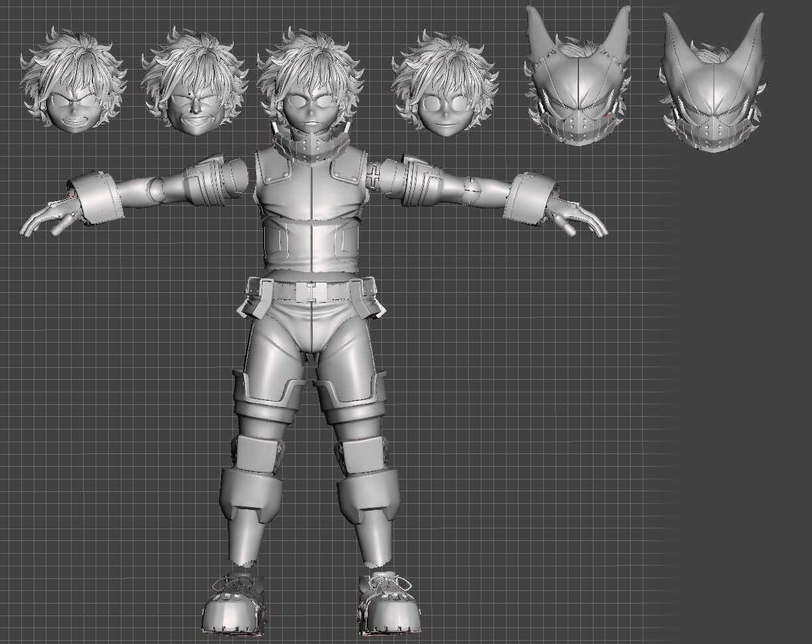Select the angry gritted-teeth head model
This screenshot has width=812, height=644.
click(x=73, y=81)
